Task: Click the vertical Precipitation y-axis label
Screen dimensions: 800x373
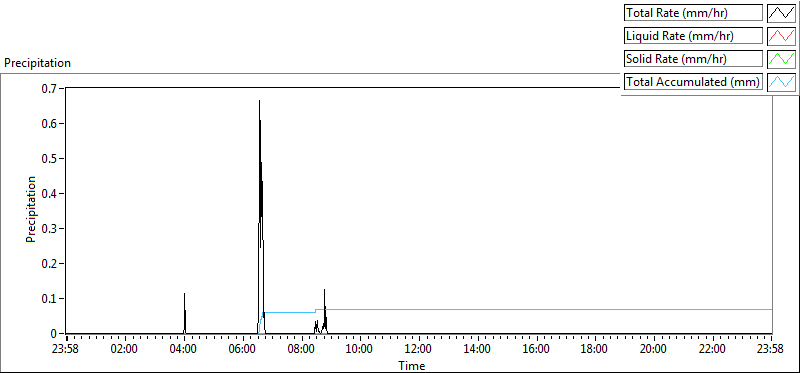Action: 31,209
